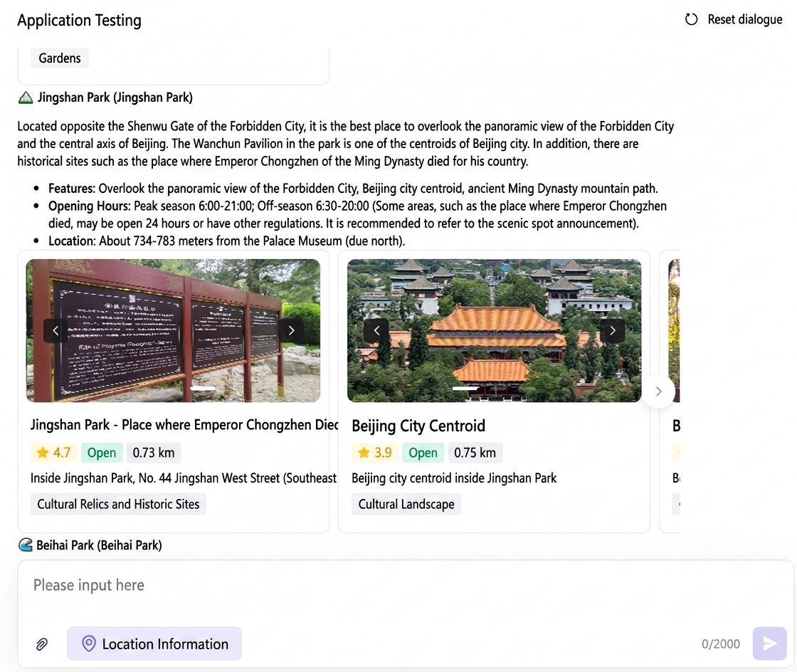Image resolution: width=797 pixels, height=672 pixels.
Task: Click the 'Features:' bullet line
Action: 353,189
